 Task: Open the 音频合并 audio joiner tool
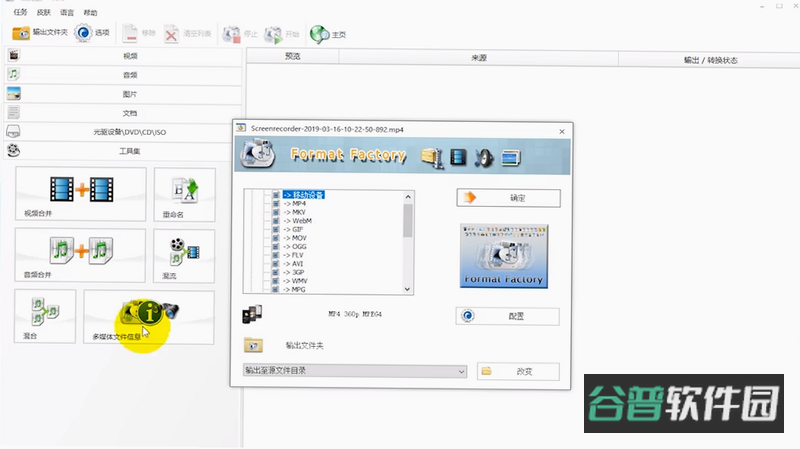[80, 255]
